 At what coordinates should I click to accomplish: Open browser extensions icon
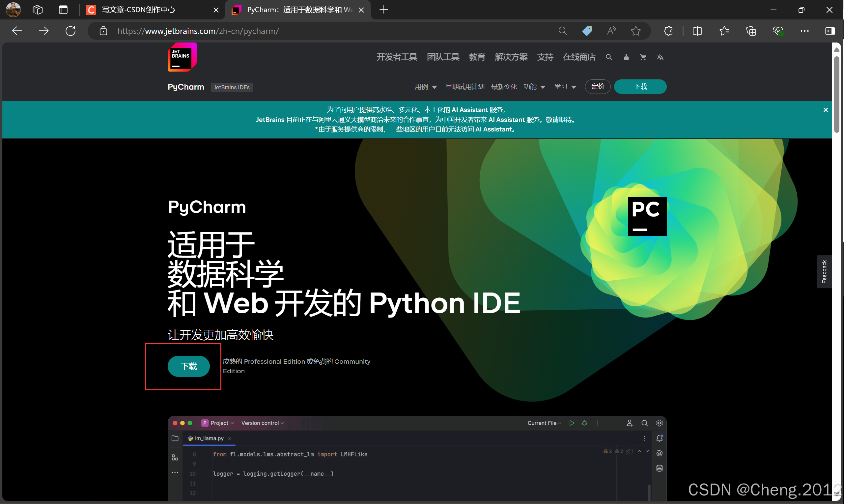coord(668,31)
